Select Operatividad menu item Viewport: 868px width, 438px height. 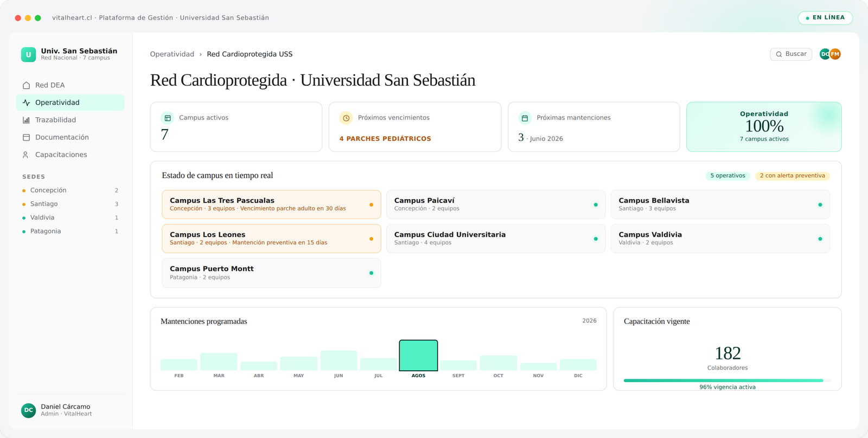click(x=71, y=103)
